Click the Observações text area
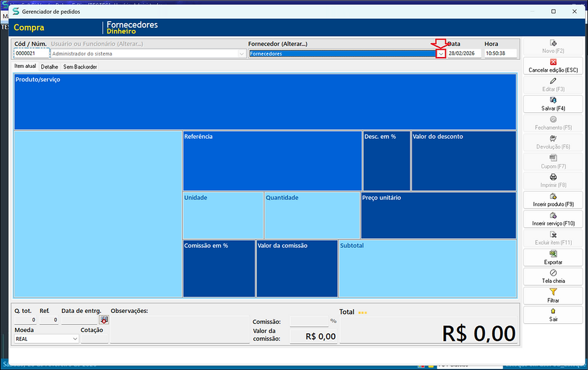Image resolution: width=588 pixels, height=370 pixels. point(180,329)
